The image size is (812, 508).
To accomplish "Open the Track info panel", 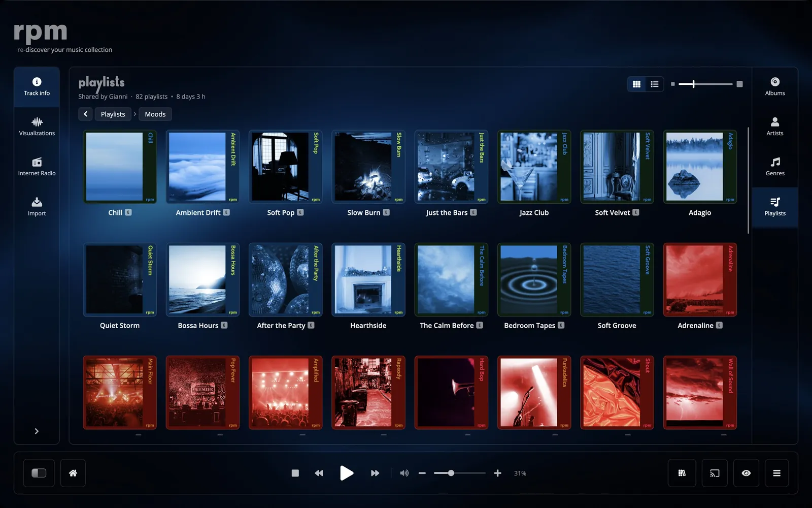I will coord(37,87).
